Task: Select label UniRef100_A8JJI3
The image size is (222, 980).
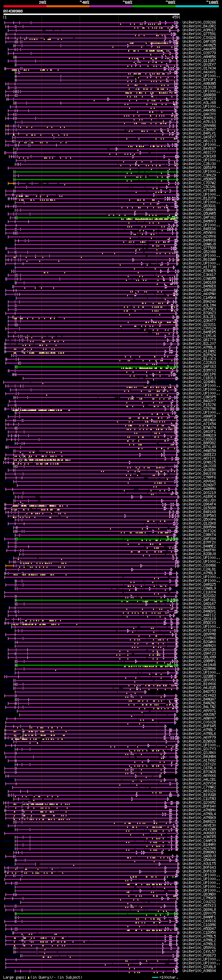Action: (199, 141)
